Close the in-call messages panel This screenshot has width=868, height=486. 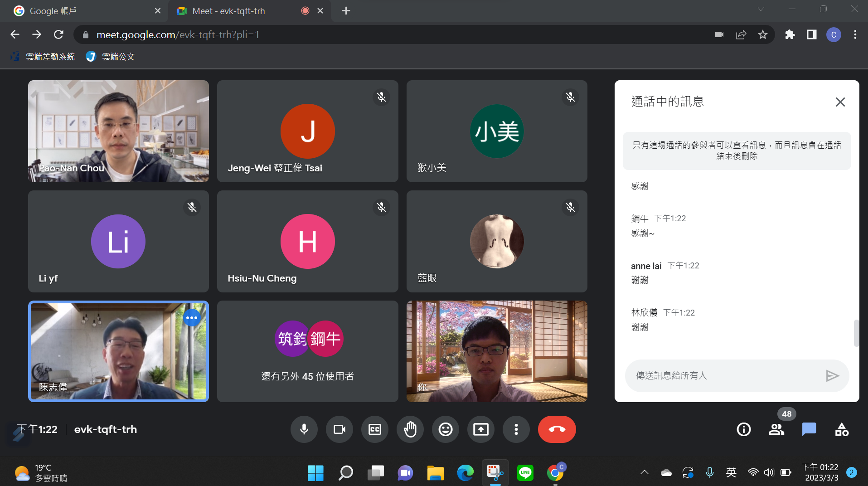pyautogui.click(x=840, y=102)
